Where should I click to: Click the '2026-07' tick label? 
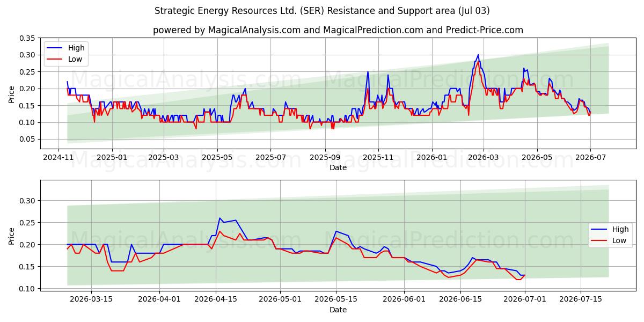590,157
